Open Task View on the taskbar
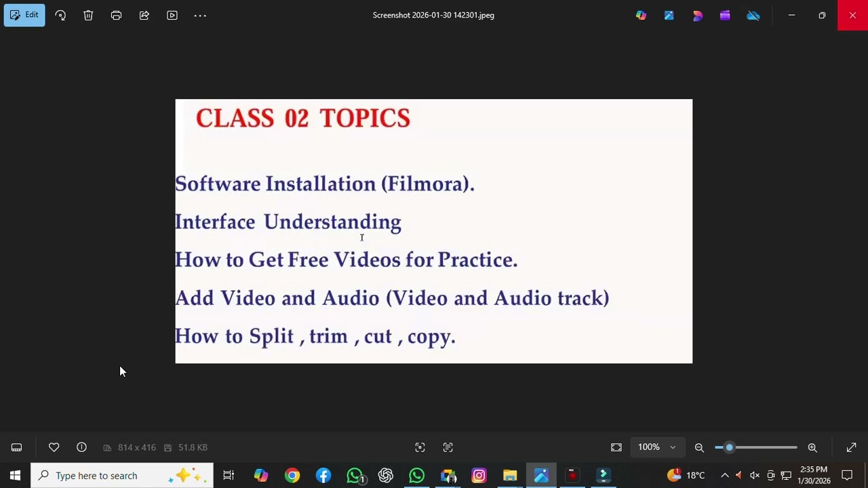This screenshot has height=488, width=868. coord(229,475)
